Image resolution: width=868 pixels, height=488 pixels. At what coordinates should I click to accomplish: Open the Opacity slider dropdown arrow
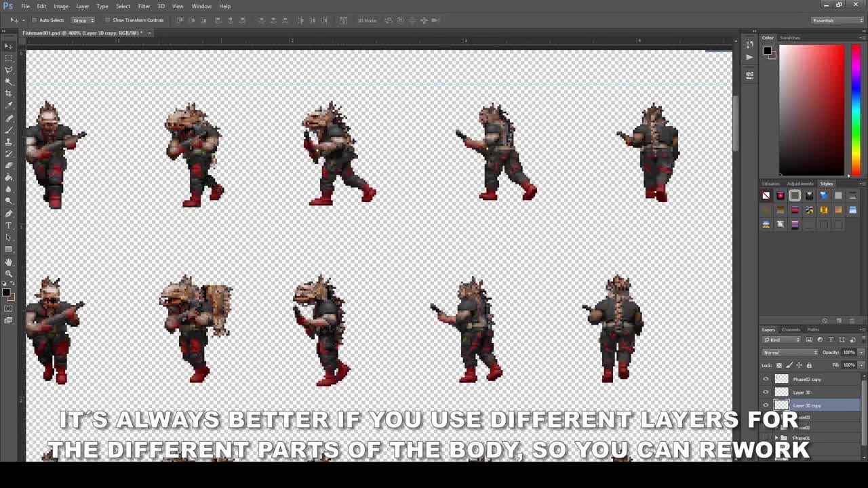861,352
